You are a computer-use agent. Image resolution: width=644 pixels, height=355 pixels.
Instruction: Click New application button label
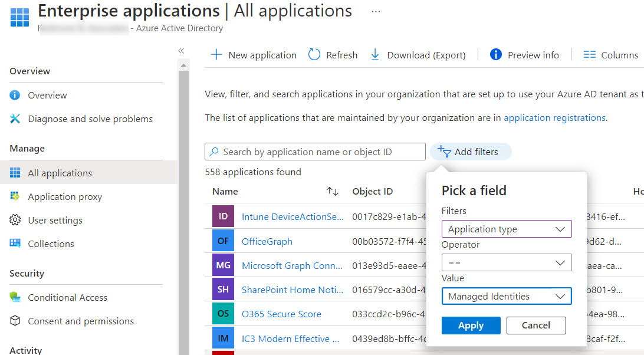tap(262, 55)
